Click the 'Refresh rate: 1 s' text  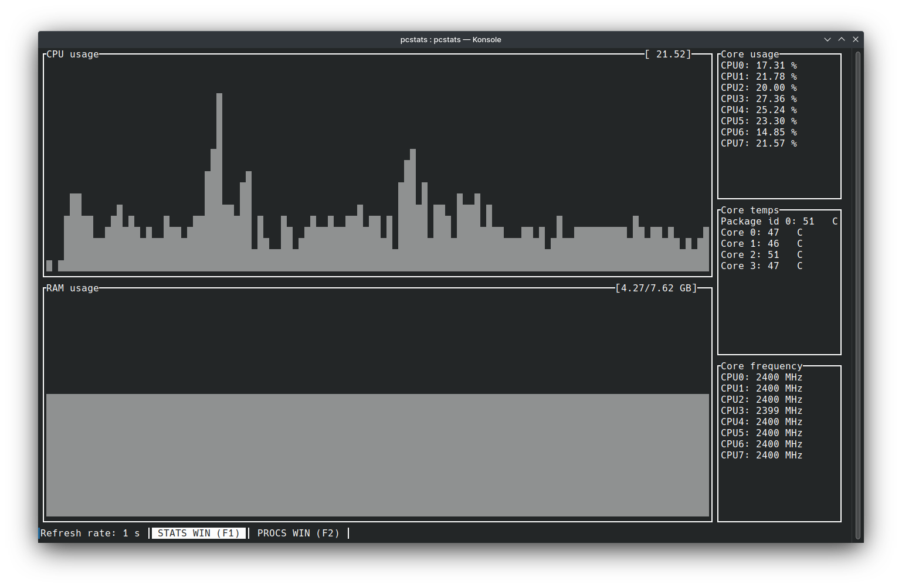(90, 533)
